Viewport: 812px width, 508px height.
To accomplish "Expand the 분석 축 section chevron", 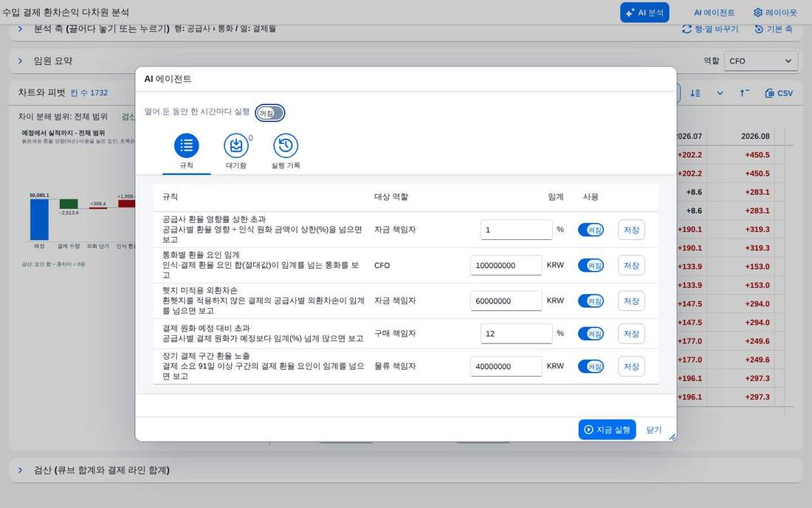I will 20,29.
